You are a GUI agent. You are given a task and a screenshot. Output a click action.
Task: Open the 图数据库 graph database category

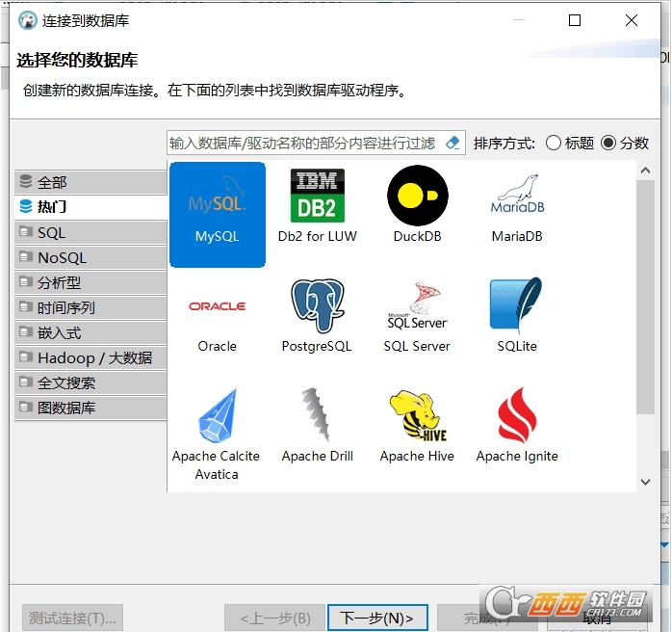click(90, 408)
